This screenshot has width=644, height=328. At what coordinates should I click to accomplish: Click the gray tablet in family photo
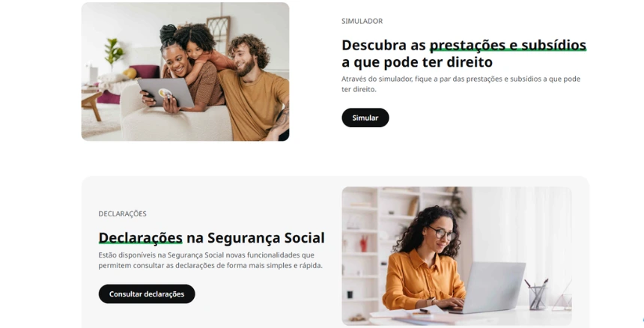(165, 92)
